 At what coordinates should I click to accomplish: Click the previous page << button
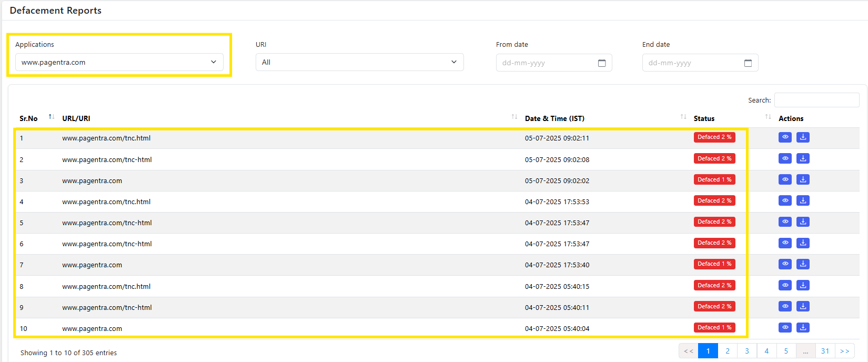point(689,351)
